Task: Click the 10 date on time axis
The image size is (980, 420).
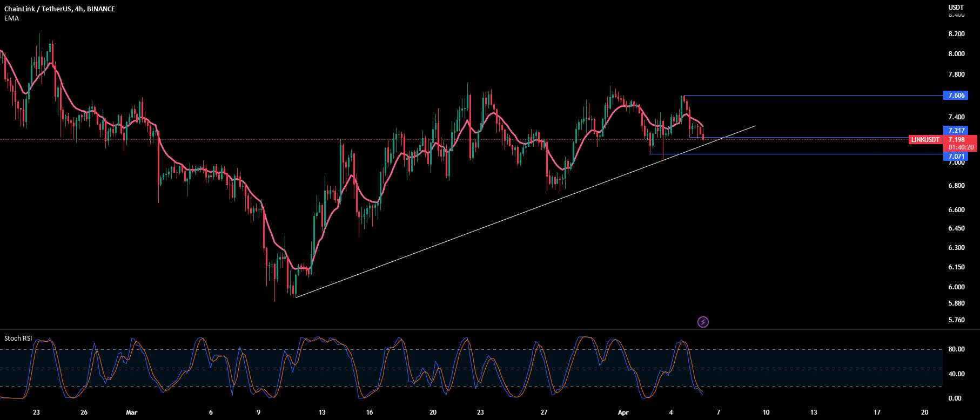Action: (x=766, y=412)
